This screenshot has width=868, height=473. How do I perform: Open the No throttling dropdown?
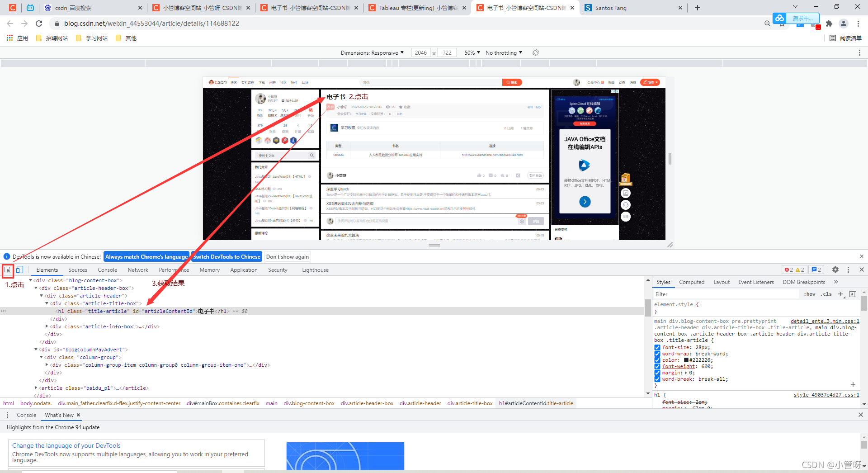coord(504,53)
